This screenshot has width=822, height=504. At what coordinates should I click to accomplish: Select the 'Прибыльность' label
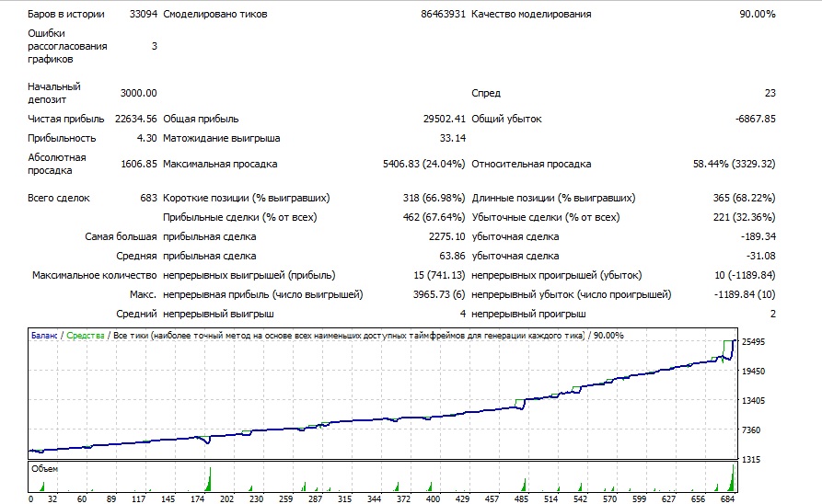(x=62, y=138)
